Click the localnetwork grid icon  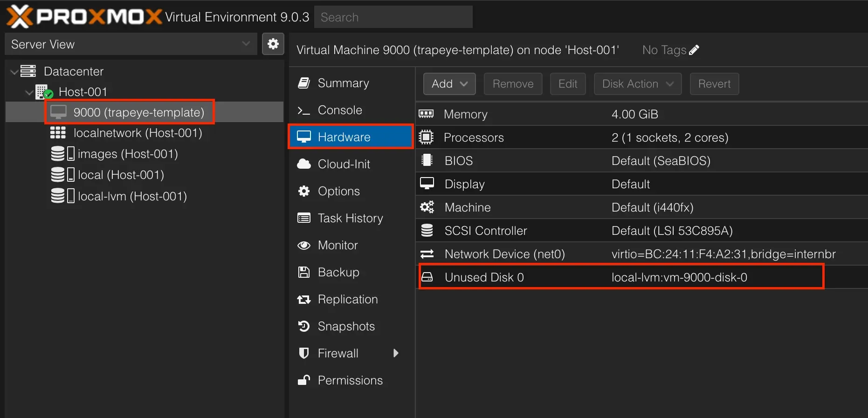[58, 133]
